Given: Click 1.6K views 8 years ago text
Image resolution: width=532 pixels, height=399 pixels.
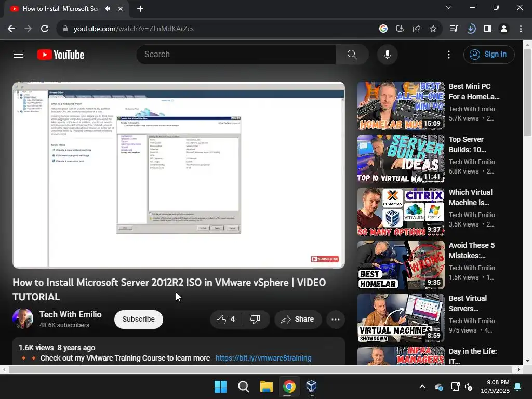Looking at the screenshot, I should click(57, 348).
